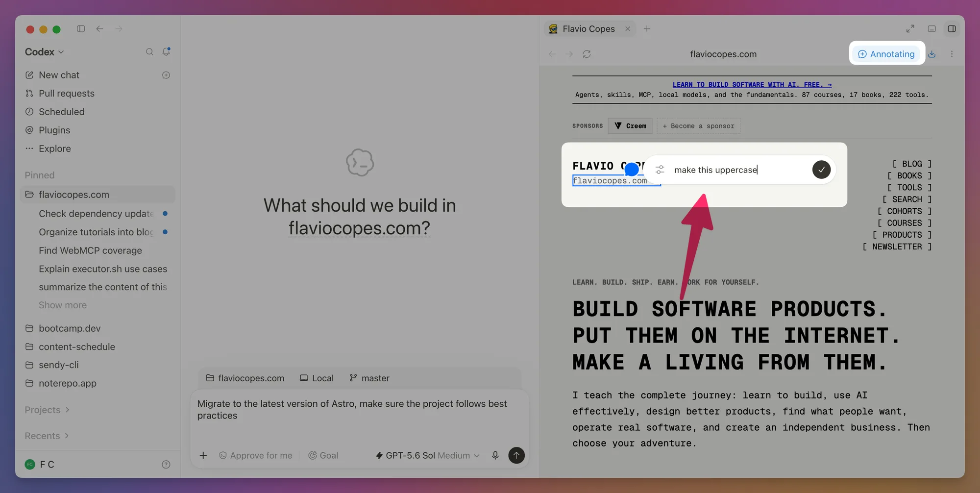
Task: Add an attachment with the plus icon
Action: (203, 455)
